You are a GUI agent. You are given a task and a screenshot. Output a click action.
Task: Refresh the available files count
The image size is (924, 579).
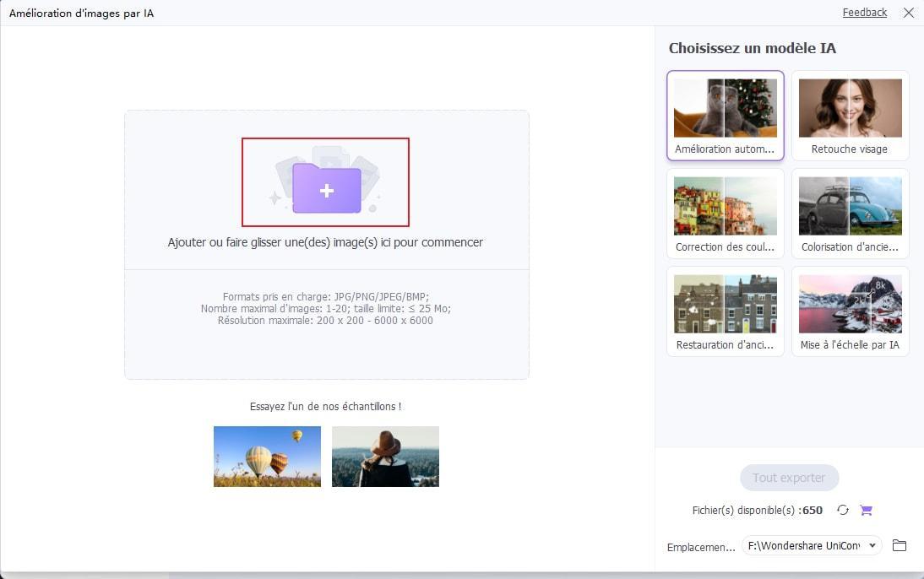point(843,510)
